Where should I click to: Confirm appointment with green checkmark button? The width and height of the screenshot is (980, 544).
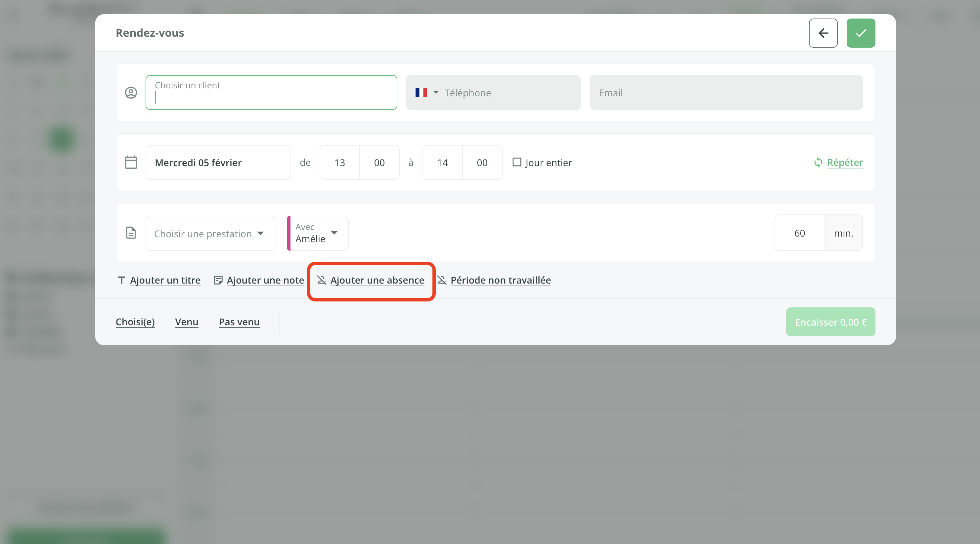[x=861, y=33]
